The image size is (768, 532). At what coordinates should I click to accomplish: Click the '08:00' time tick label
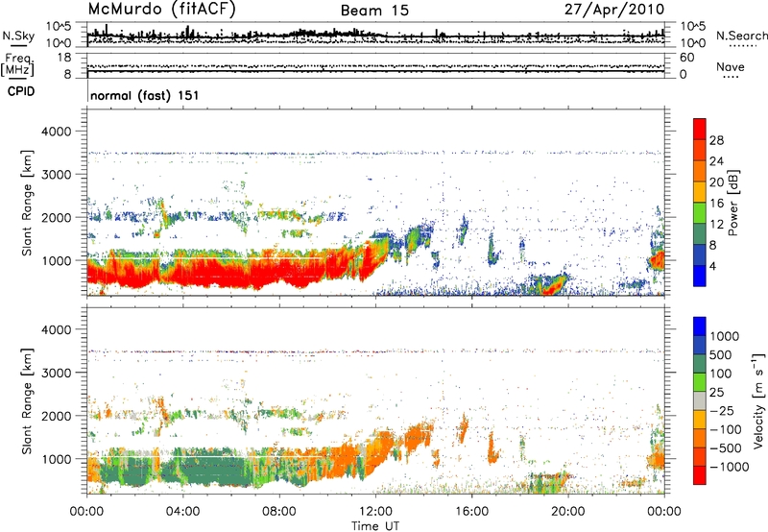[x=279, y=512]
